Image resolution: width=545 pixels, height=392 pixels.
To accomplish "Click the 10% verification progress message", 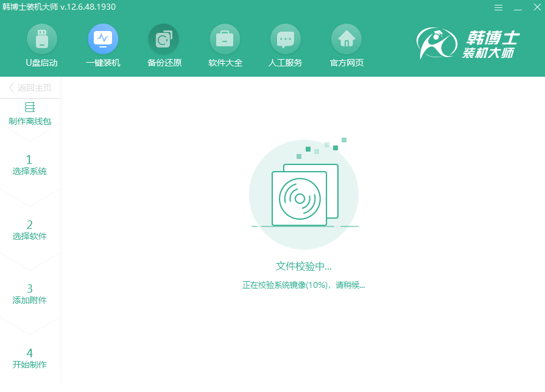I will tap(304, 285).
